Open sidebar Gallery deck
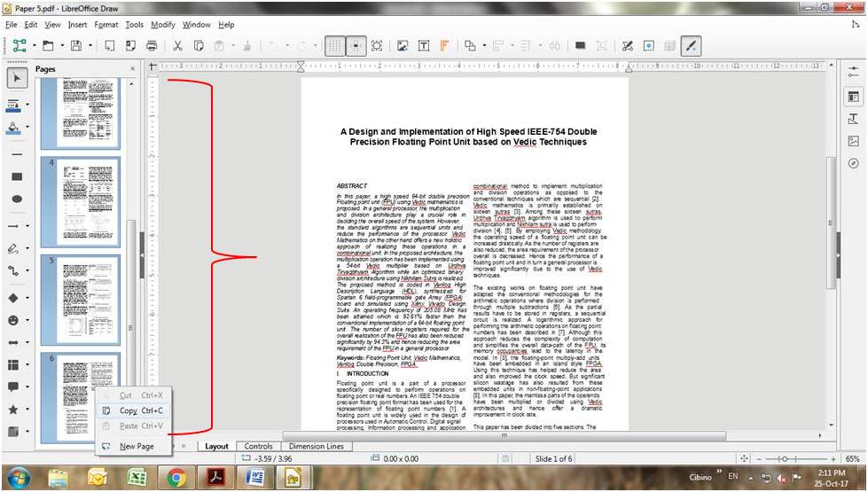 coord(853,141)
